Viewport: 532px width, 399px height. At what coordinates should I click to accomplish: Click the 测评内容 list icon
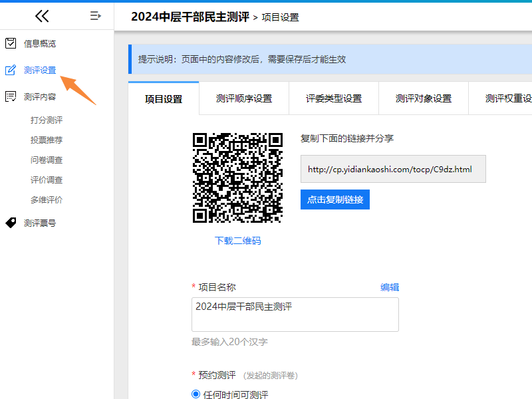pos(11,96)
